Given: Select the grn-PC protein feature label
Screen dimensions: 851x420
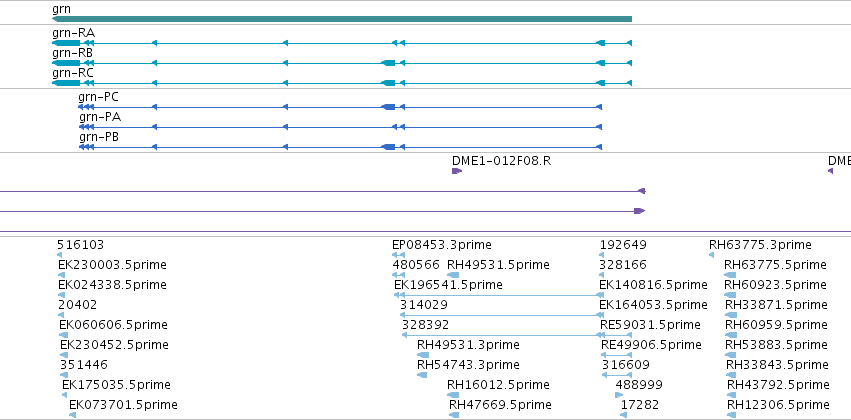Looking at the screenshot, I should (x=98, y=97).
